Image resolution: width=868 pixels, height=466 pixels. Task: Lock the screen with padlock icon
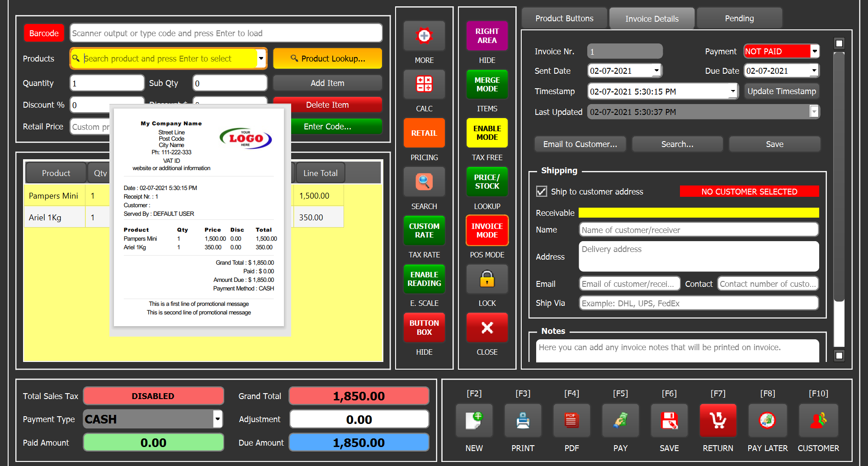[x=487, y=279]
